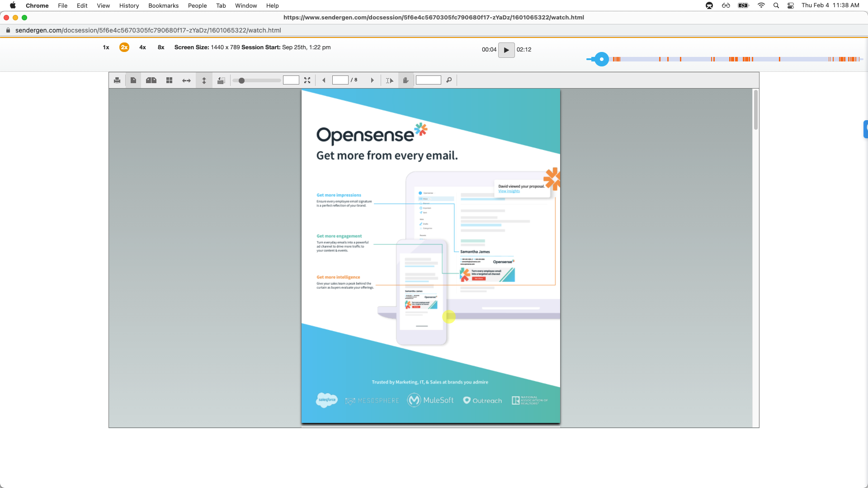Image resolution: width=868 pixels, height=488 pixels.
Task: Click the blue tab on right screen edge
Action: coord(865,129)
